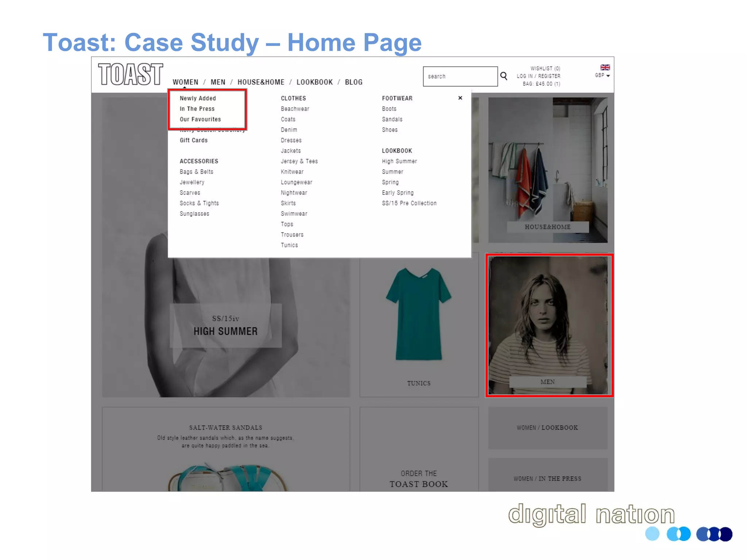
Task: Select Denim
Action: 289,130
